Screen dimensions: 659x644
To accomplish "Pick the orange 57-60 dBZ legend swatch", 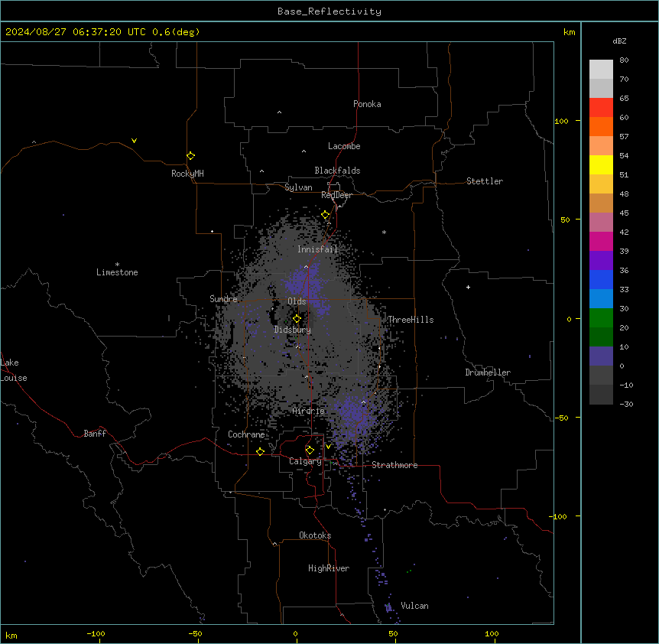I will 601,126.
